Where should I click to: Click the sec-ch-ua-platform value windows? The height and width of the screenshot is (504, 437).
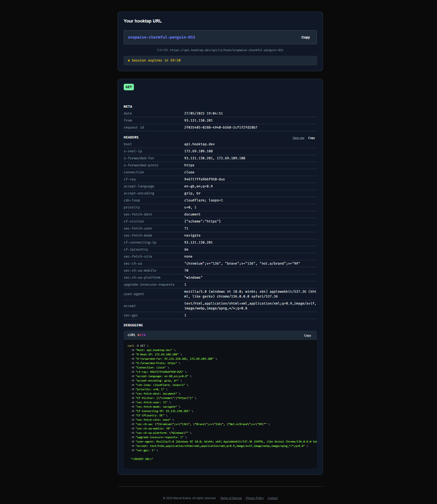(193, 278)
